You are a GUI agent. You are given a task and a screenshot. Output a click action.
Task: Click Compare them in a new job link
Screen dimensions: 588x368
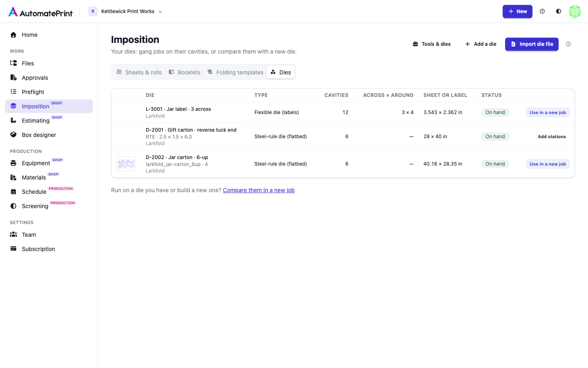tap(259, 190)
